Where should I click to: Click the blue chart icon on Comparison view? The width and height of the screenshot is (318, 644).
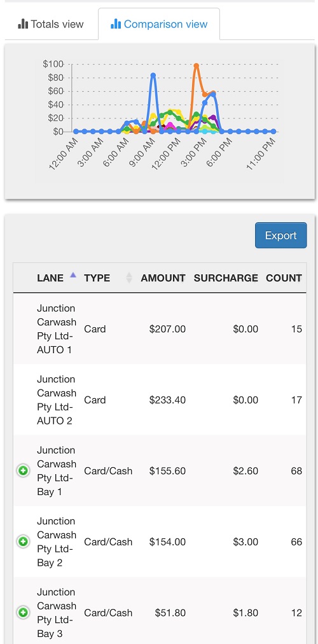[116, 24]
